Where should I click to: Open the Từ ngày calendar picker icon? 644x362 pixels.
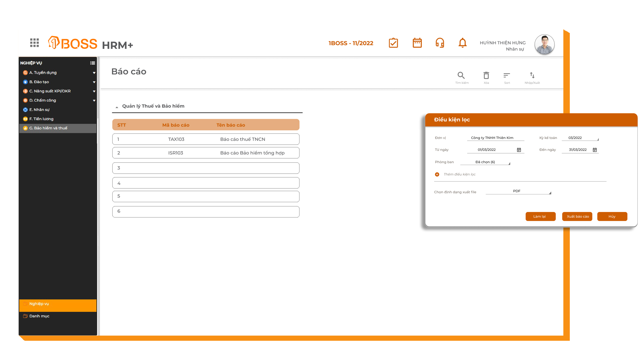(519, 150)
